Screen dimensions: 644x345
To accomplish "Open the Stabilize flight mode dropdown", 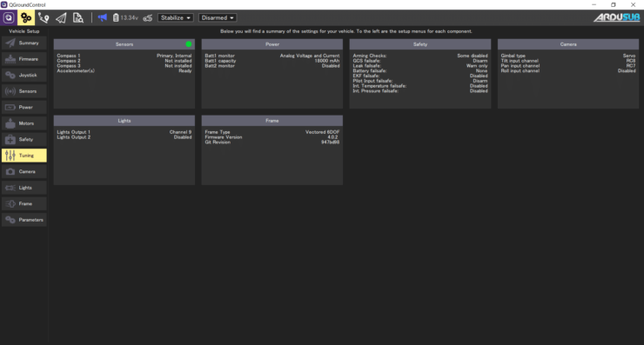I will click(176, 17).
